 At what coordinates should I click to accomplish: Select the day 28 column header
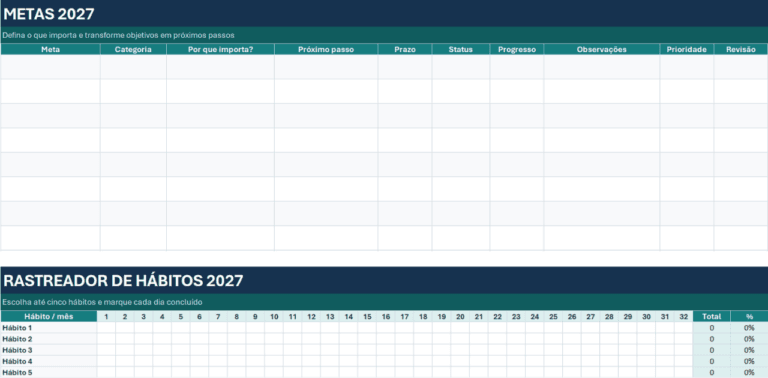(609, 316)
